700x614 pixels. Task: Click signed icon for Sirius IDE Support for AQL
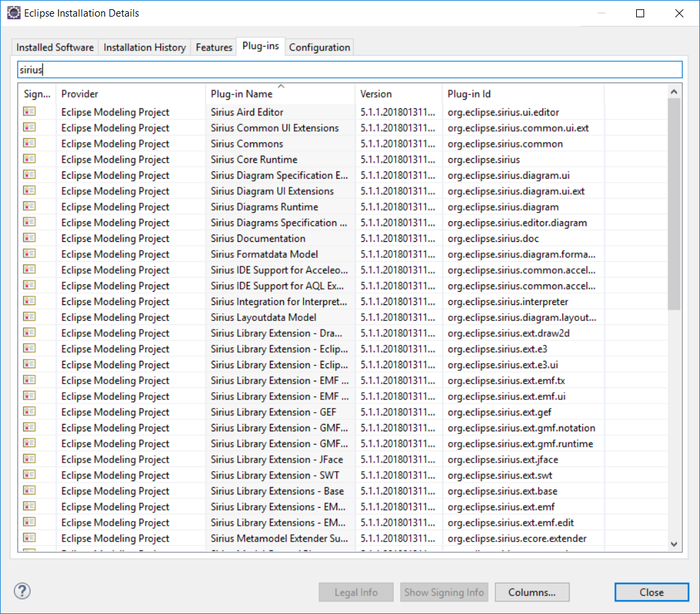point(29,285)
